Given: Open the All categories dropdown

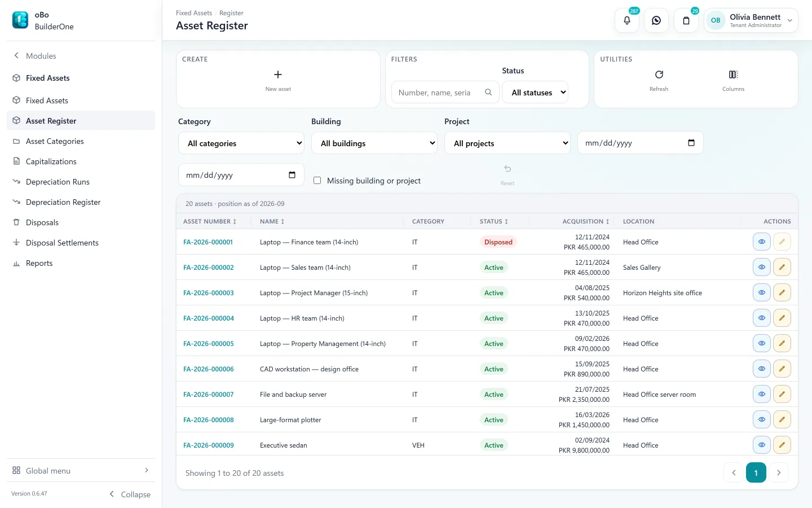Looking at the screenshot, I should click(241, 143).
